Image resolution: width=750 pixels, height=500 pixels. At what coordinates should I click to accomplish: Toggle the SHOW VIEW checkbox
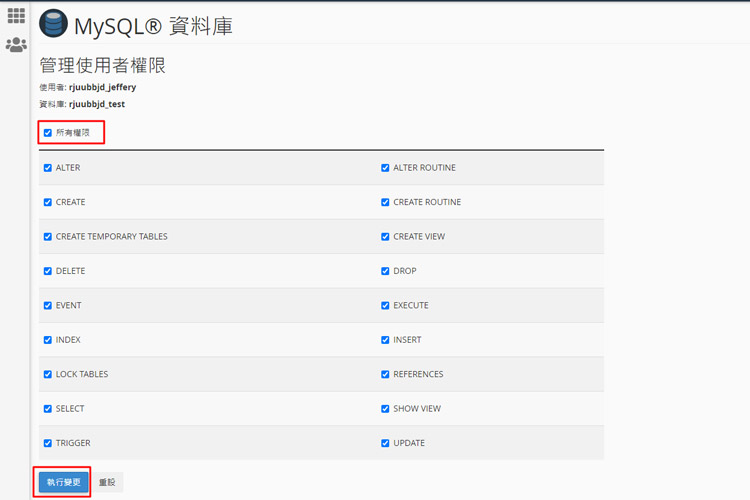coord(385,409)
